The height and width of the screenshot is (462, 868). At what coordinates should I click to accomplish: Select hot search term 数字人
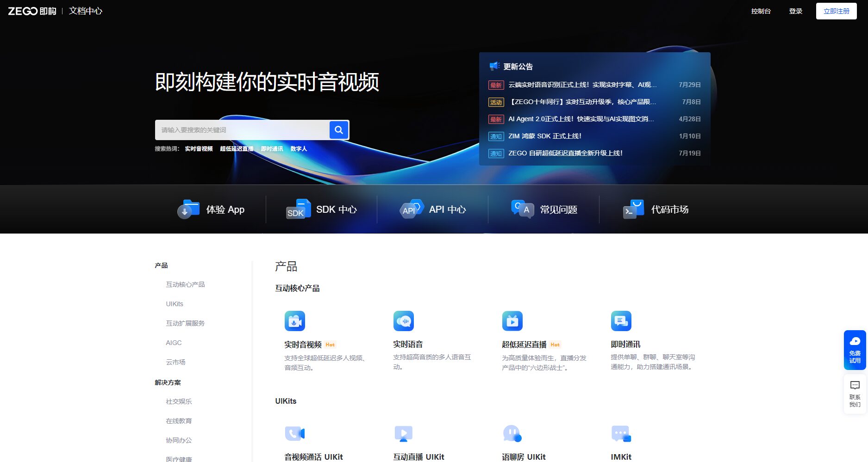299,149
